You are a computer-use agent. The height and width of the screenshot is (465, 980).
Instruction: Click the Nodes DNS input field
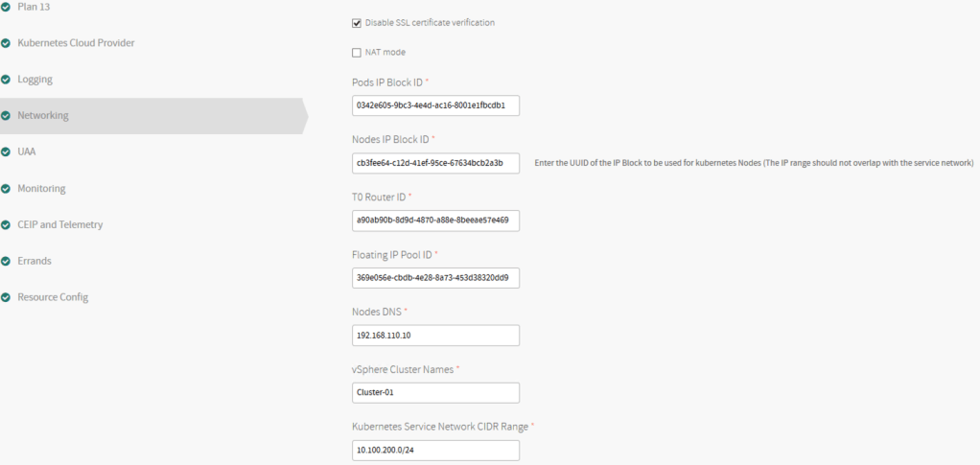click(436, 336)
